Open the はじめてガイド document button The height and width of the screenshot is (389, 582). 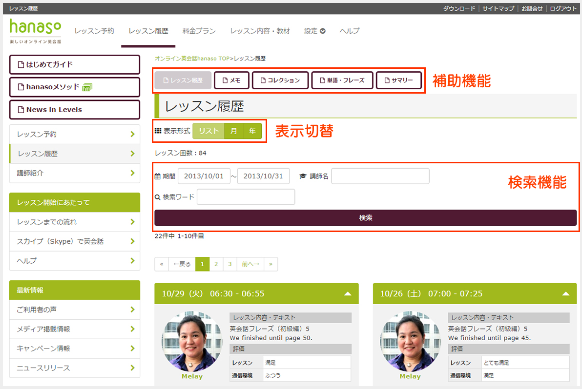75,65
